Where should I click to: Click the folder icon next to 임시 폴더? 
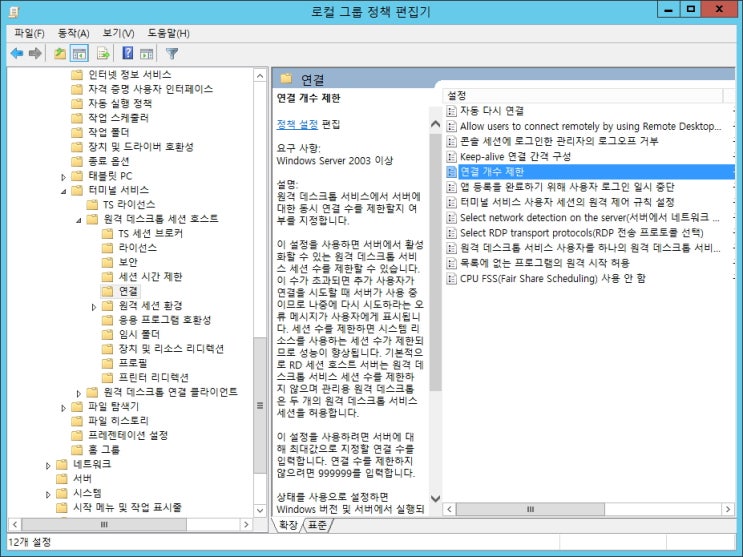coord(108,334)
